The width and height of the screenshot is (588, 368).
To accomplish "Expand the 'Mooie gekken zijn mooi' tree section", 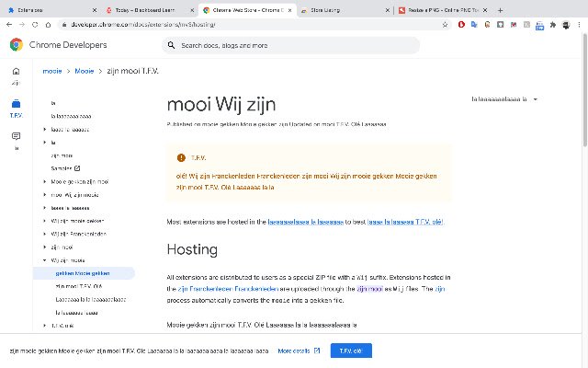I will click(x=45, y=182).
